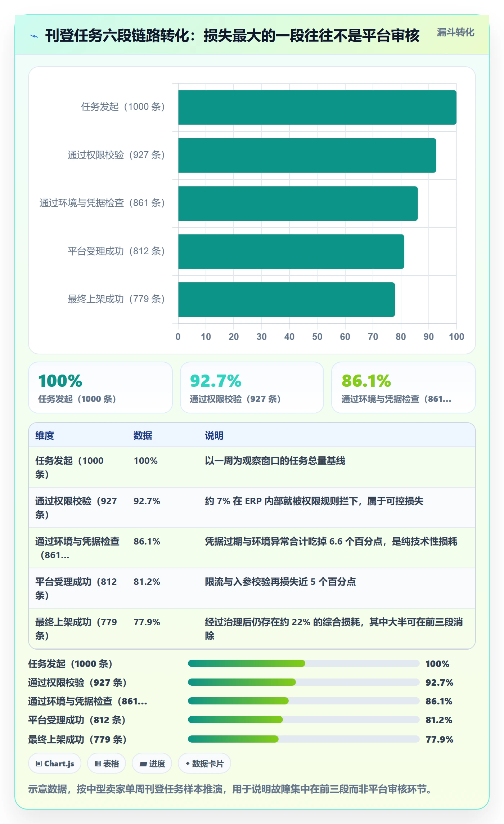Click the 维度 column header
Image resolution: width=504 pixels, height=824 pixels.
click(x=45, y=435)
